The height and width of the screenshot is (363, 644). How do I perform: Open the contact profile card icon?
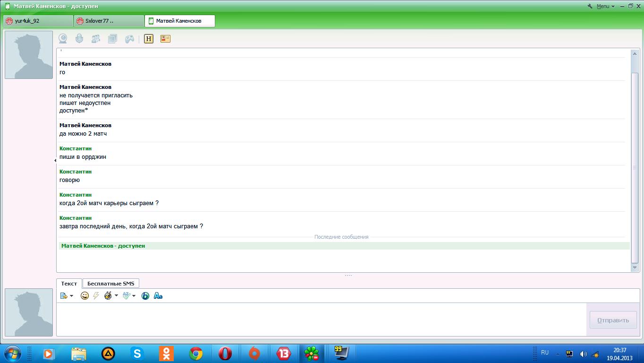coord(165,39)
